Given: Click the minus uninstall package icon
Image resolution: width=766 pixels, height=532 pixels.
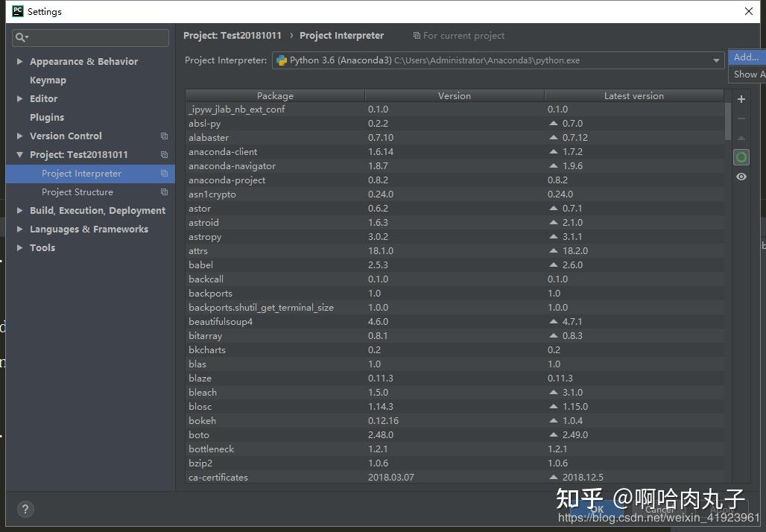Looking at the screenshot, I should 741,118.
